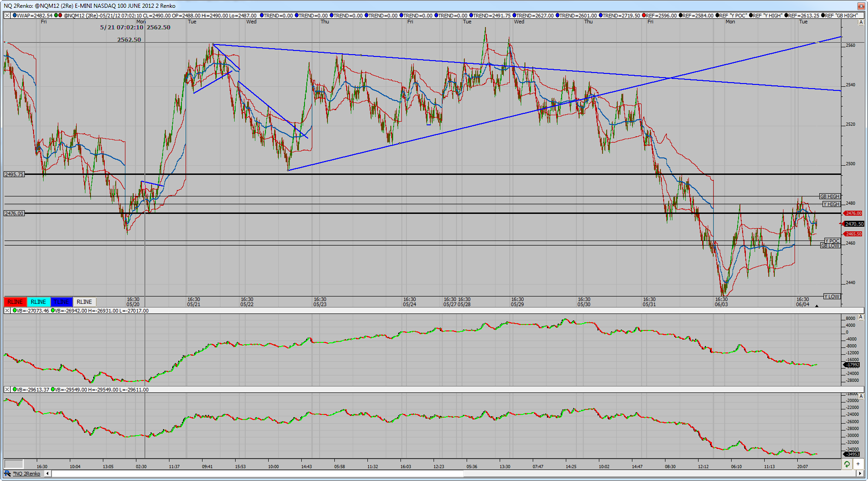The width and height of the screenshot is (868, 481).
Task: Click the REF "GB HIGH" indicator dot
Action: click(x=823, y=15)
